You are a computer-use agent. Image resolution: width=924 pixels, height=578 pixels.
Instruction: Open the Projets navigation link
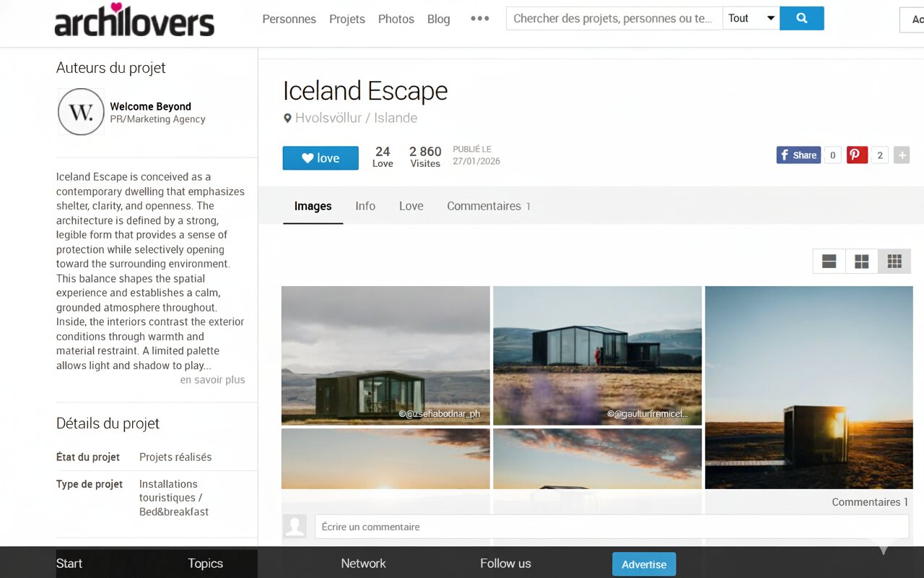[347, 19]
